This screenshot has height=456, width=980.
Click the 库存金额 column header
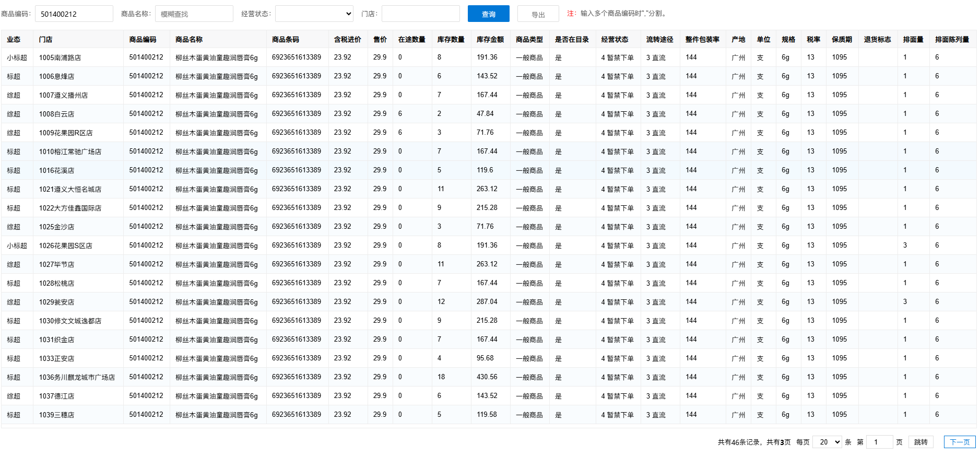click(x=490, y=40)
